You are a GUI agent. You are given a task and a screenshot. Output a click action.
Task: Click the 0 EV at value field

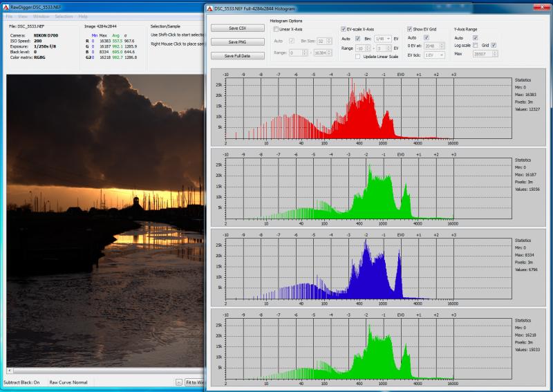(x=434, y=46)
